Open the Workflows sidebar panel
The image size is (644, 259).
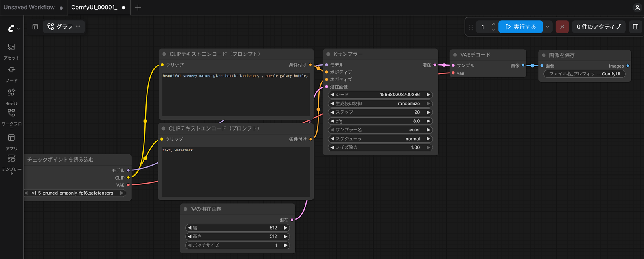point(12,118)
